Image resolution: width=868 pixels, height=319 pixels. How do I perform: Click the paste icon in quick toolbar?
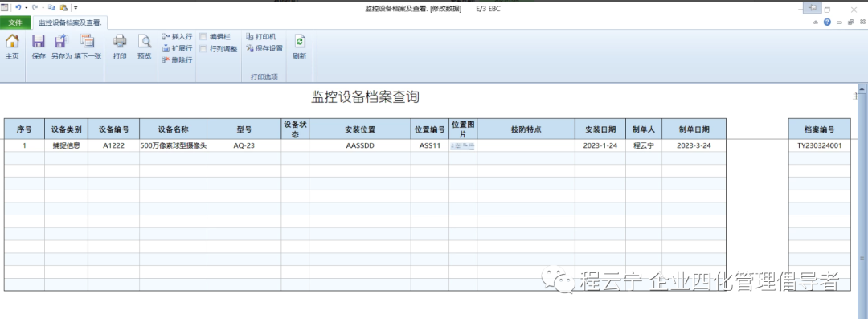click(63, 8)
